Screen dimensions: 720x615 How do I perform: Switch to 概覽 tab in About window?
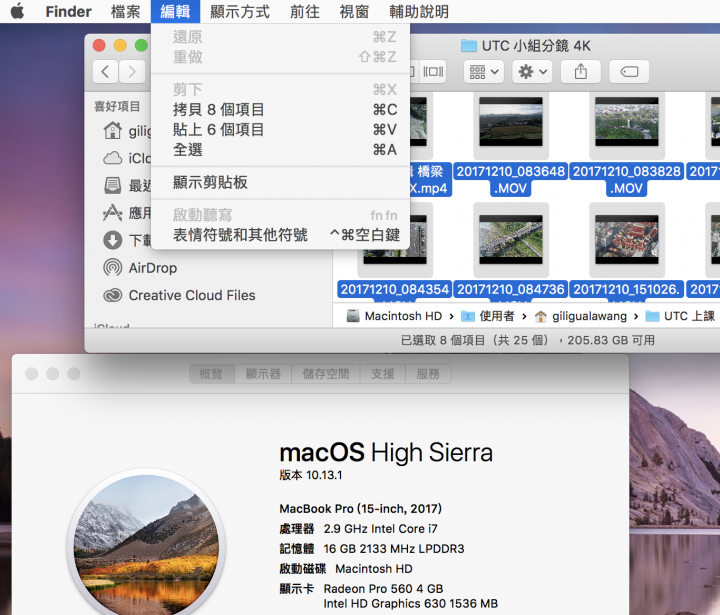coord(212,374)
